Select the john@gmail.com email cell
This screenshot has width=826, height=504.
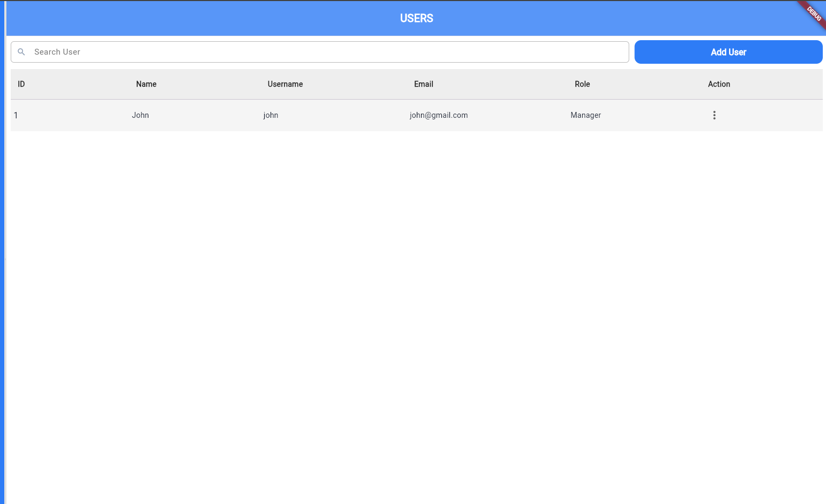click(x=438, y=115)
